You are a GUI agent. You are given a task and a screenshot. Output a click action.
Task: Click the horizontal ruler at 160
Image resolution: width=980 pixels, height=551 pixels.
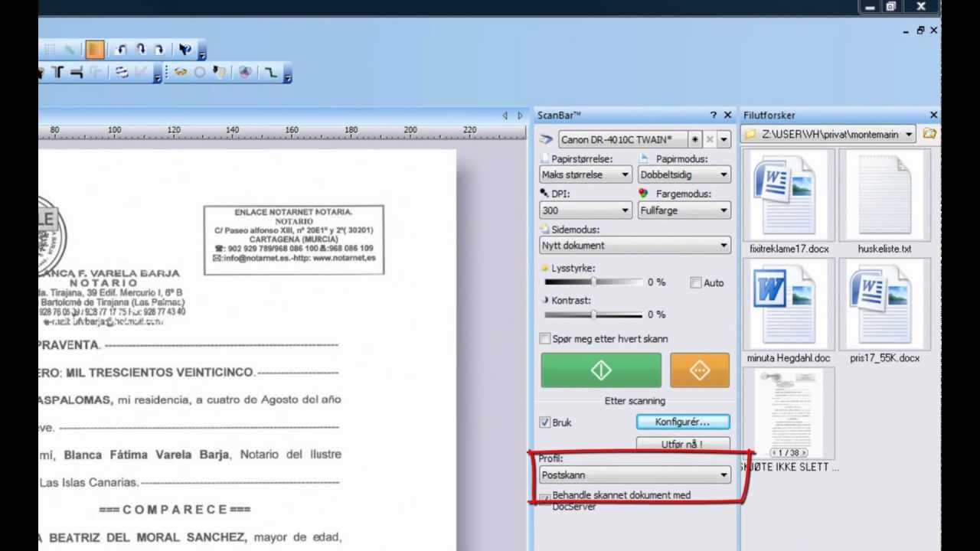click(x=292, y=132)
